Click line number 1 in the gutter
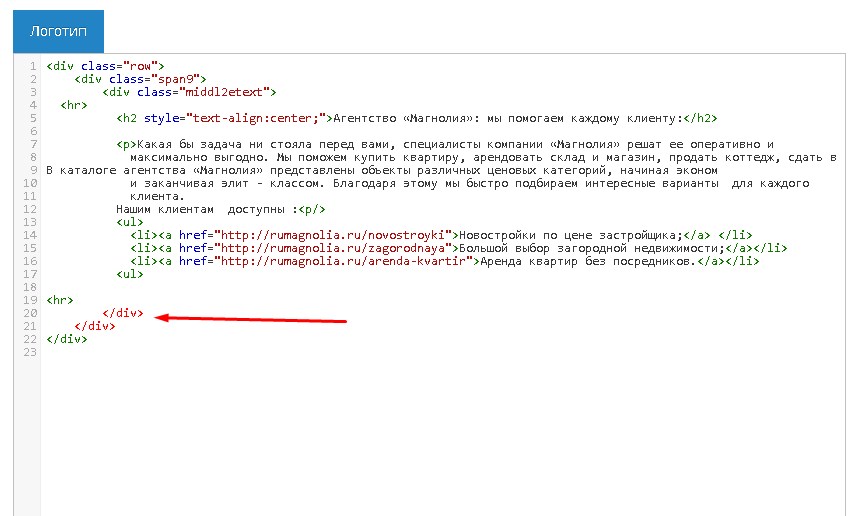 [x=33, y=66]
